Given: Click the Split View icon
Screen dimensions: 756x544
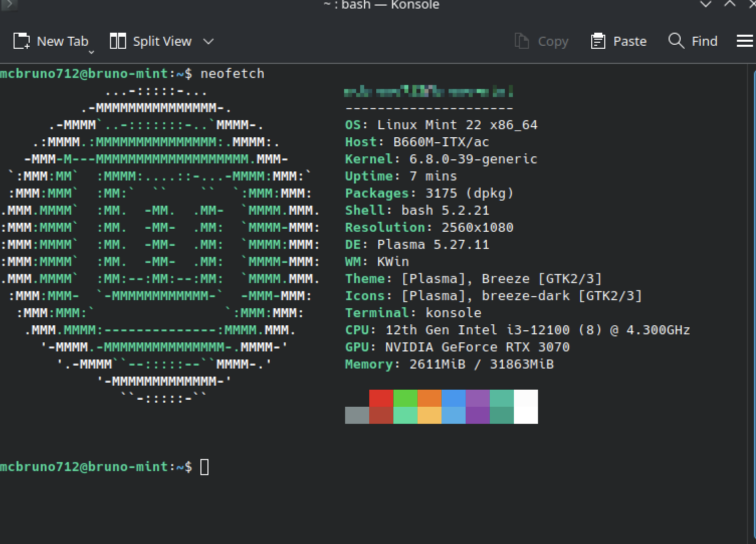Looking at the screenshot, I should [118, 41].
